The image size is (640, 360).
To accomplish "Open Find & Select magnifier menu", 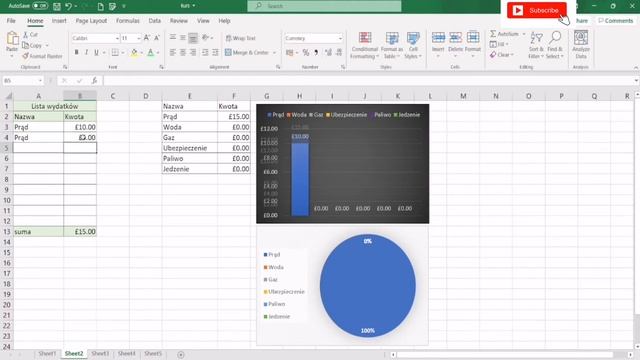I will coord(555,45).
